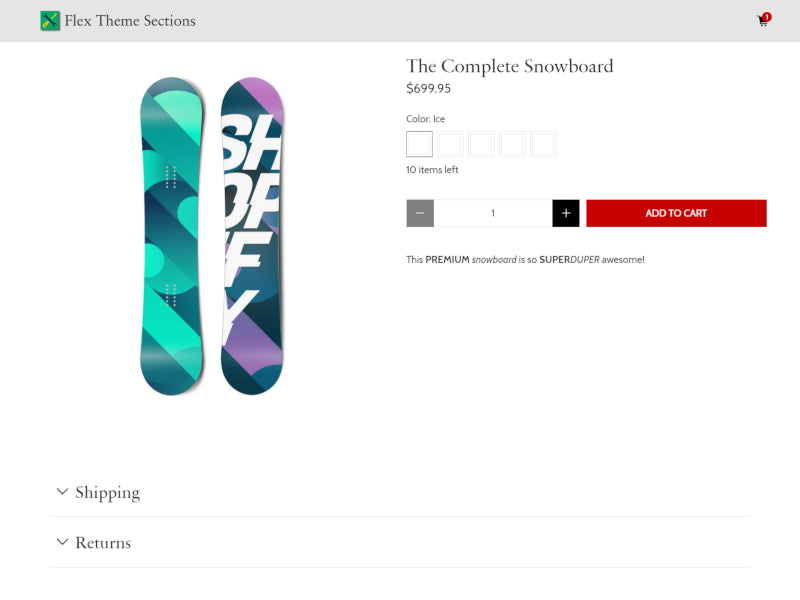Screen dimensions: 800x600
Task: Choose the fifth color swatch
Action: point(543,144)
